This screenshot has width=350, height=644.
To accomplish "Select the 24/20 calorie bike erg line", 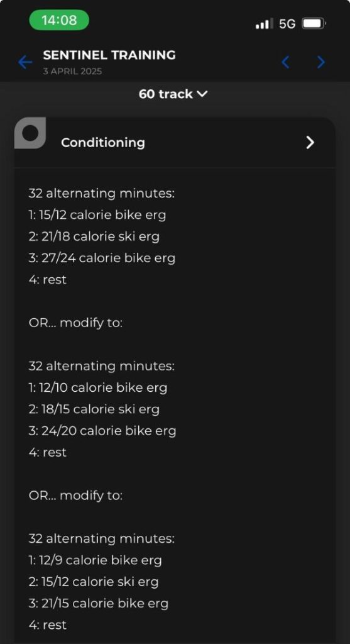I will (102, 431).
